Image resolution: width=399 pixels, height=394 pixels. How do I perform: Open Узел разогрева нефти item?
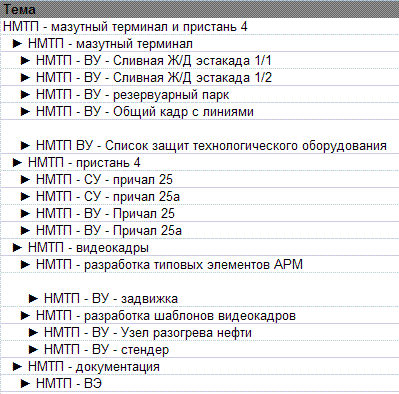pos(148,333)
